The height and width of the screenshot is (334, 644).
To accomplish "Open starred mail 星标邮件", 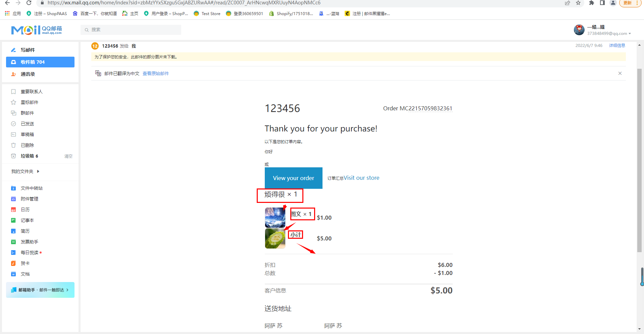I will (29, 102).
